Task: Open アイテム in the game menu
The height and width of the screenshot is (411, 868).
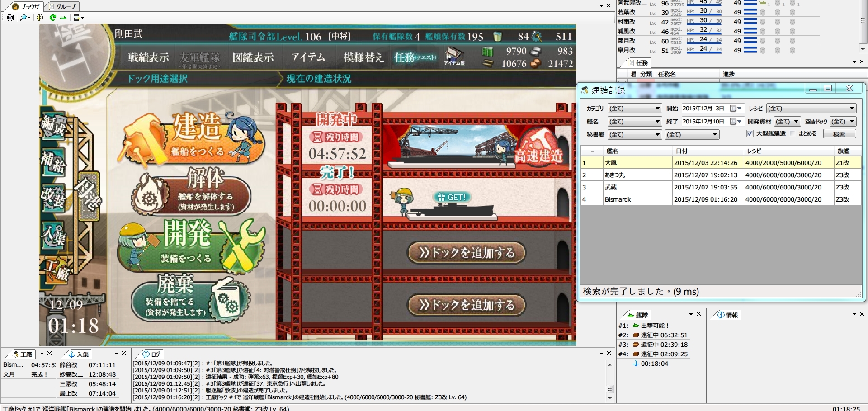Action: click(x=308, y=57)
